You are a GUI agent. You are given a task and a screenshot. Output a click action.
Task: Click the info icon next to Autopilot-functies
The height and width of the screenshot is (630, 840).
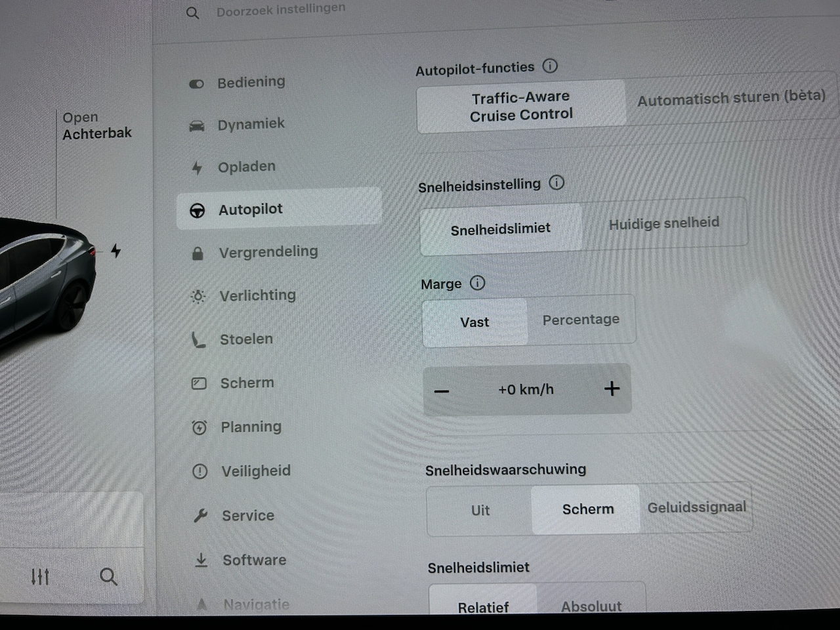click(x=550, y=66)
